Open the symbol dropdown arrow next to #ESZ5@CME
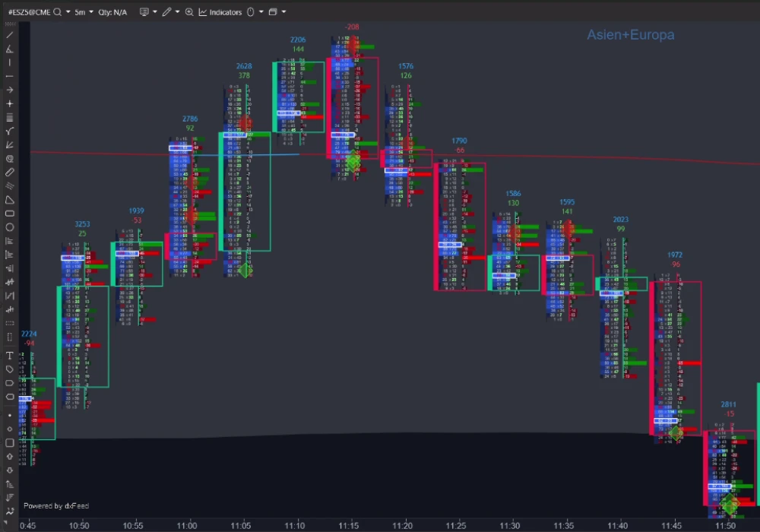 tap(68, 12)
